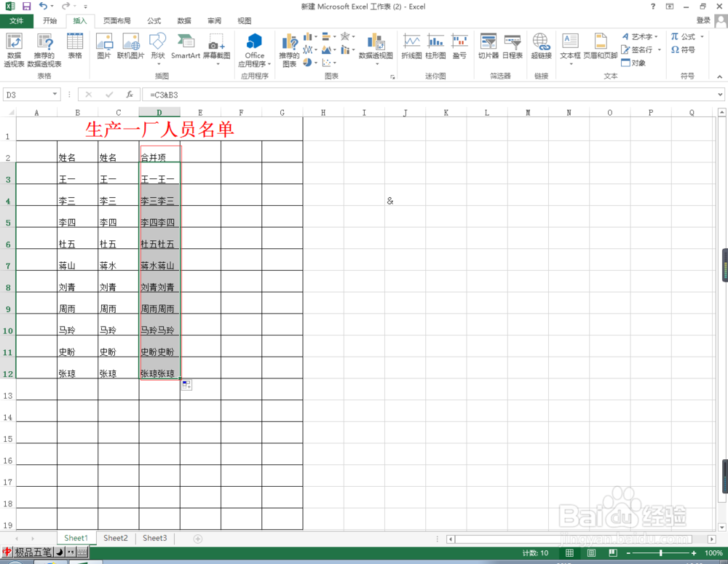Switch to Page Layout view in status bar
The height and width of the screenshot is (564, 728).
coord(591,552)
